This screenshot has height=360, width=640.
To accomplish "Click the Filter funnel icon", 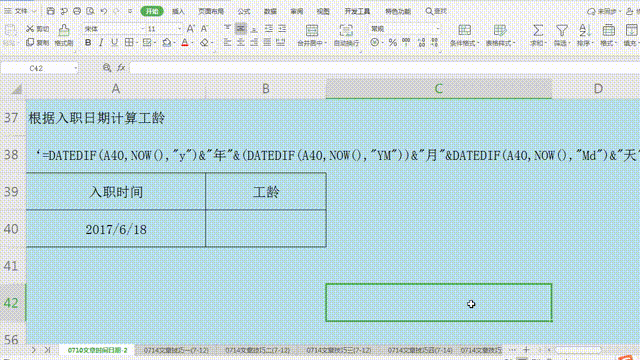I will coord(562,30).
